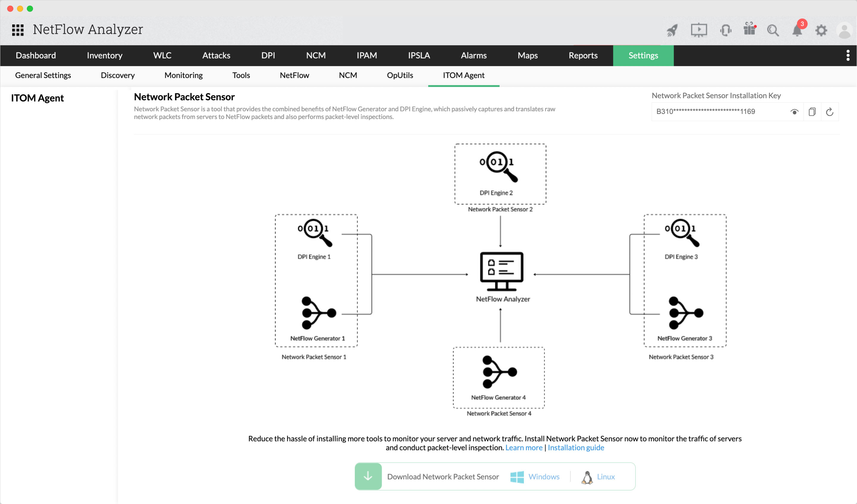Click the gear settings icon in header
This screenshot has width=857, height=504.
821,30
